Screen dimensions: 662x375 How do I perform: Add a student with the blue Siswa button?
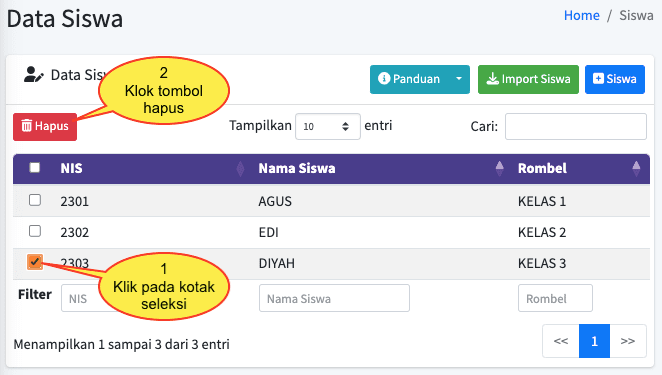[x=615, y=79]
